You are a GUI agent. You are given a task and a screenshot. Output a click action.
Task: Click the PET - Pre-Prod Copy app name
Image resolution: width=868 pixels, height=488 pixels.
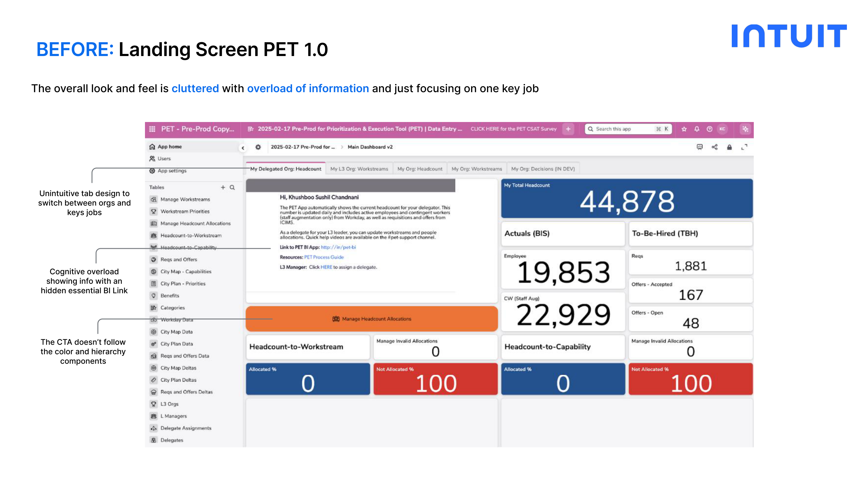pyautogui.click(x=197, y=129)
